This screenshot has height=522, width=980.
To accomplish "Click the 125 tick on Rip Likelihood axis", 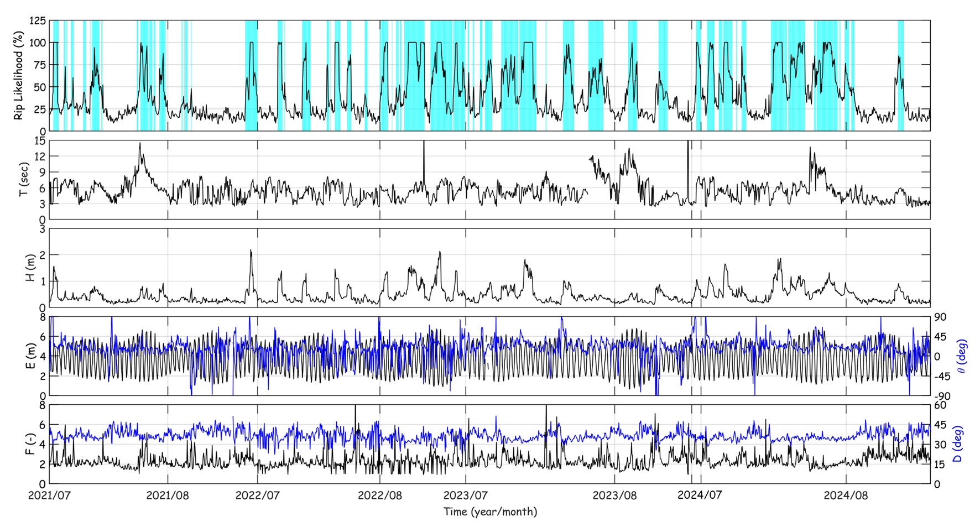I will point(38,21).
